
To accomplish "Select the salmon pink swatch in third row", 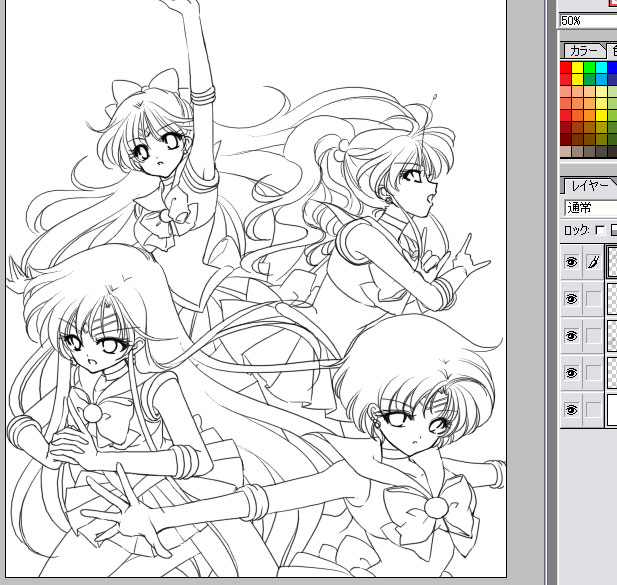I will (x=565, y=92).
